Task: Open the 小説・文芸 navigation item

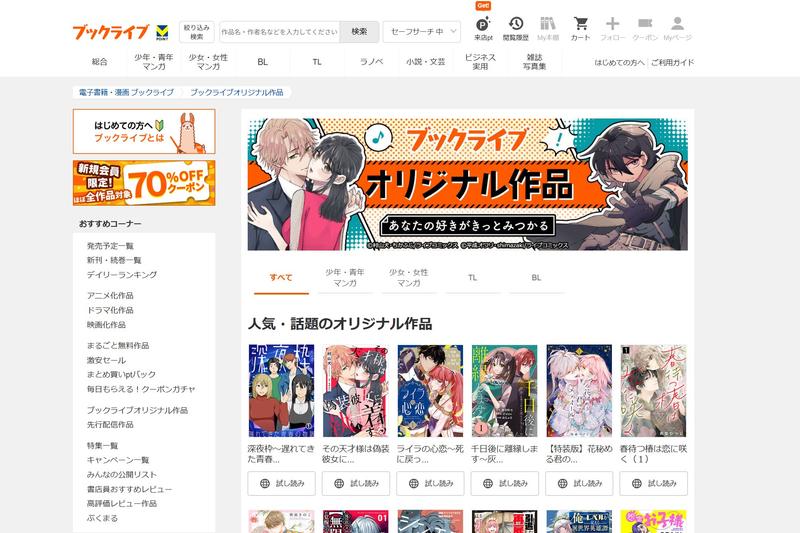Action: [426, 62]
